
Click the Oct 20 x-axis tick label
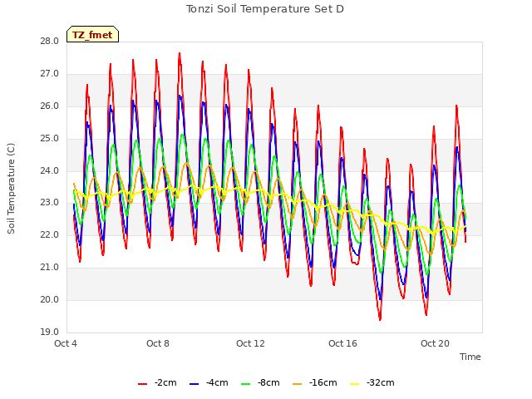pos(435,343)
